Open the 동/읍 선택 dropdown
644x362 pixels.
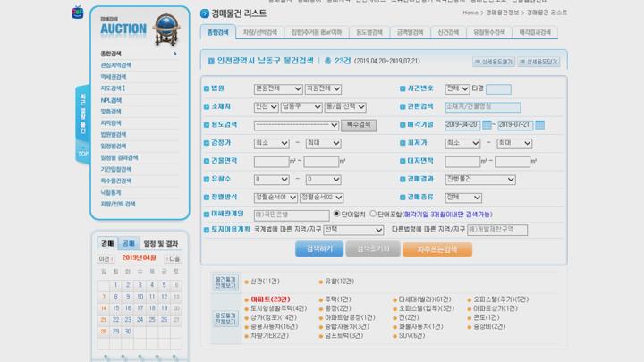pyautogui.click(x=345, y=106)
